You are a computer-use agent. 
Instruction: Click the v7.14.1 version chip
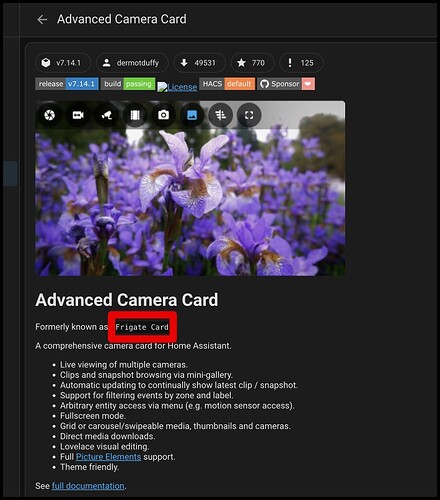(x=63, y=63)
